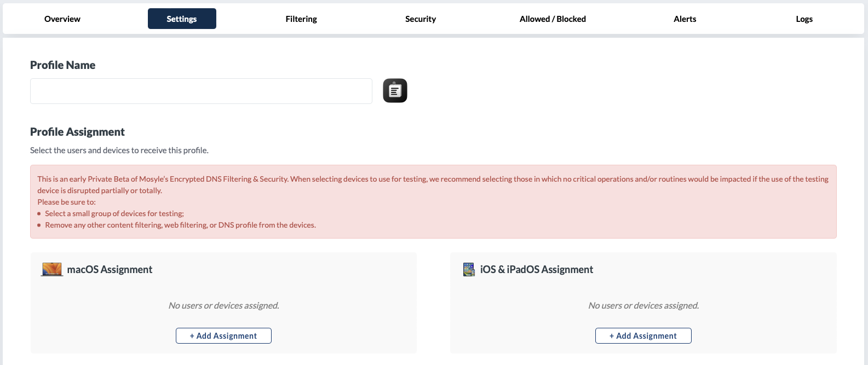This screenshot has width=868, height=365.
Task: Switch to the Filtering tab
Action: tap(301, 19)
